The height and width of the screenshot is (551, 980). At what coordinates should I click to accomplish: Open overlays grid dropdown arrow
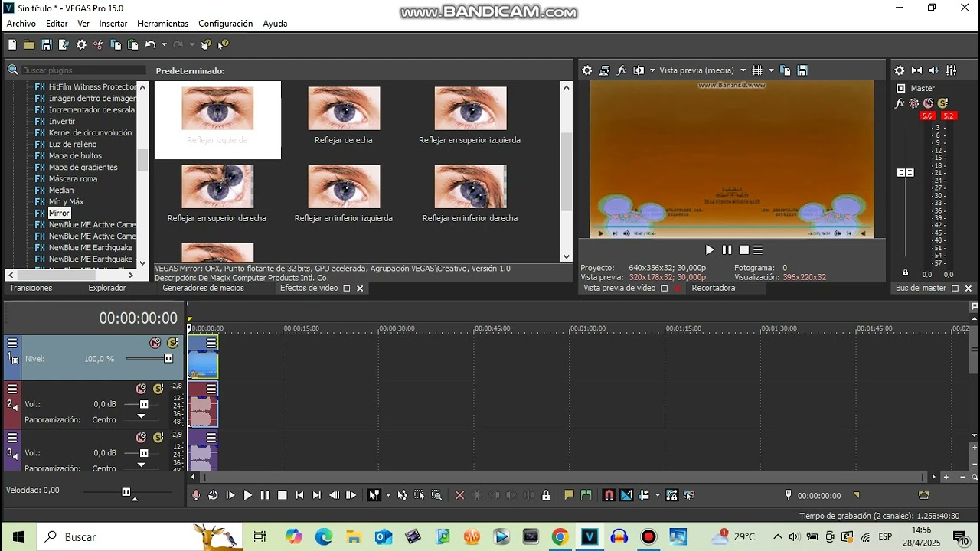tap(771, 70)
